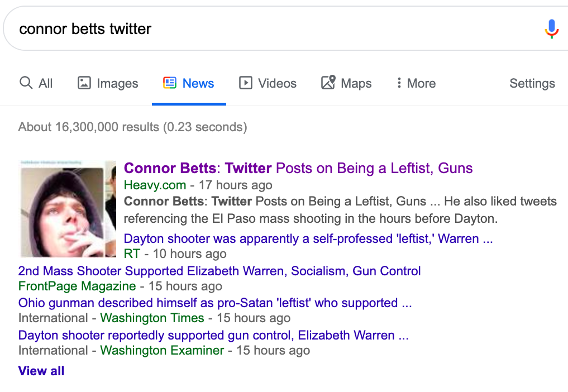Viewport: 568px width, 392px height.
Task: Open the article thumbnail image
Action: tap(67, 209)
